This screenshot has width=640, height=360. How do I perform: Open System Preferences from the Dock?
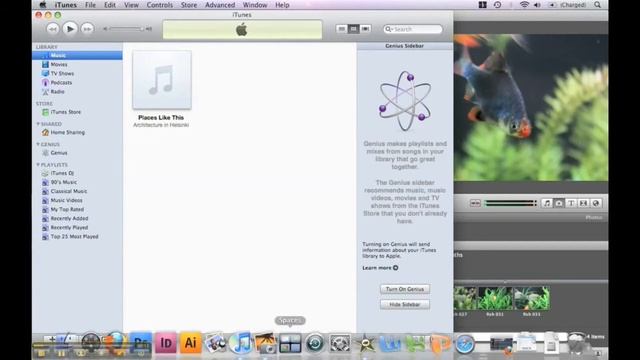(x=340, y=343)
